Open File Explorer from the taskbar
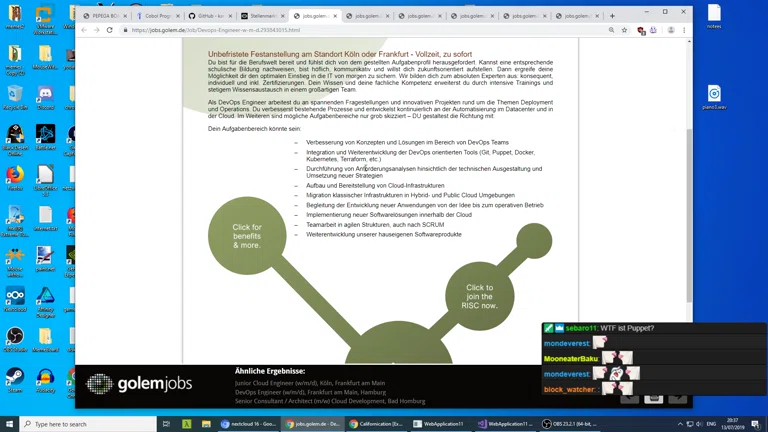 206,424
